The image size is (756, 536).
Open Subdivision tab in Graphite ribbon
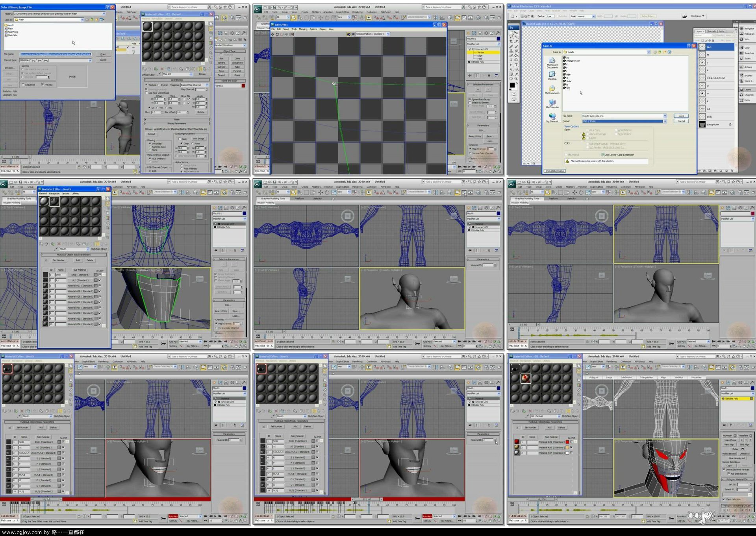click(x=626, y=377)
